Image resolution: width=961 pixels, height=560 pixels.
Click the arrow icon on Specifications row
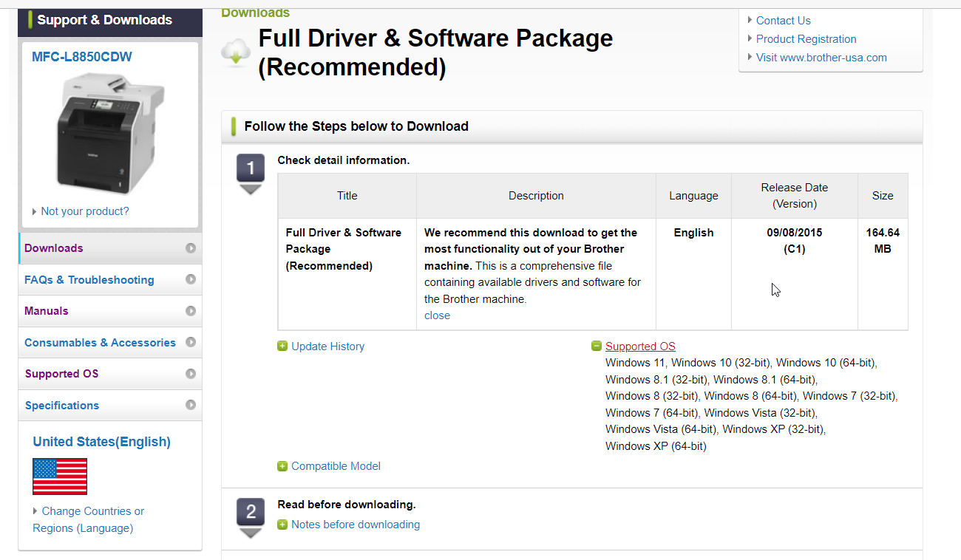(x=191, y=406)
